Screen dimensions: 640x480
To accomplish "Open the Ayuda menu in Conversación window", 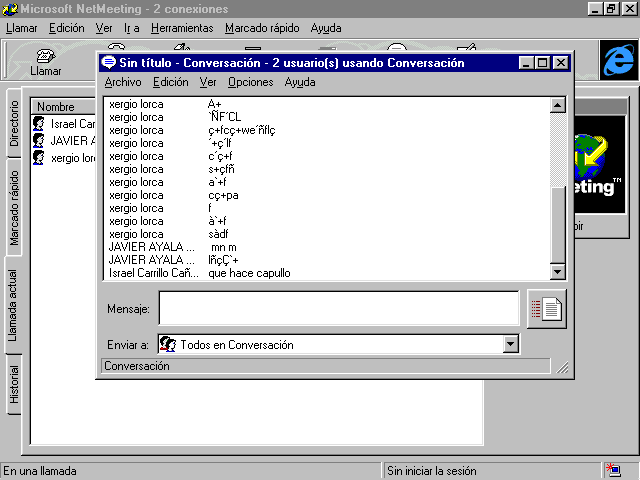I will 300,82.
